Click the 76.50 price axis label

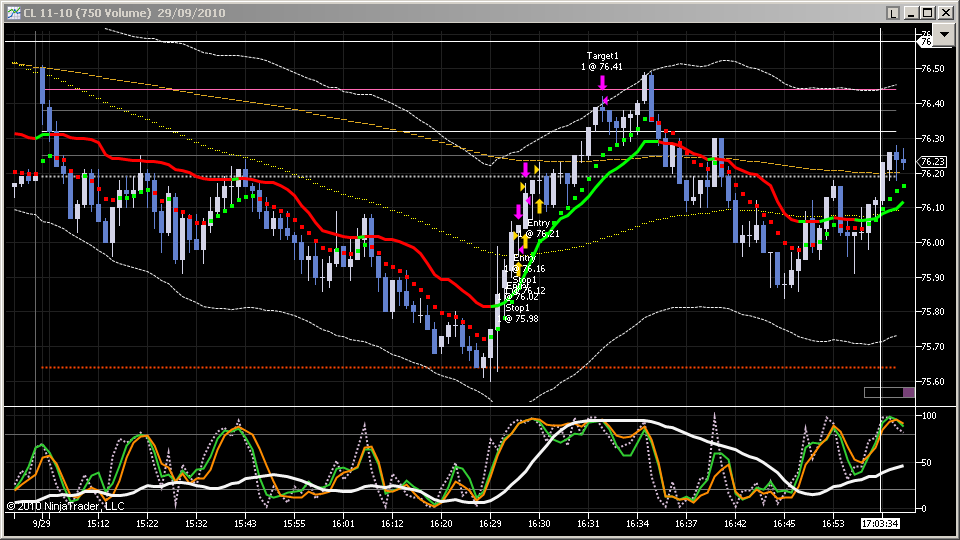[x=932, y=69]
